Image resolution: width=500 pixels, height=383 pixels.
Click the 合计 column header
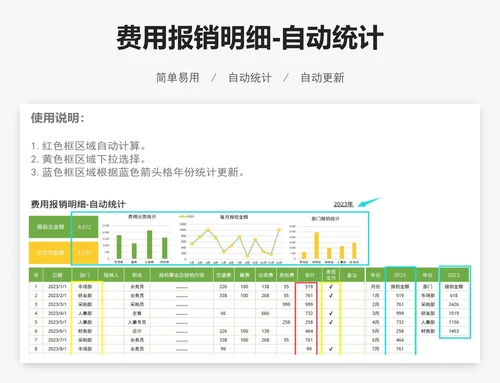309,275
